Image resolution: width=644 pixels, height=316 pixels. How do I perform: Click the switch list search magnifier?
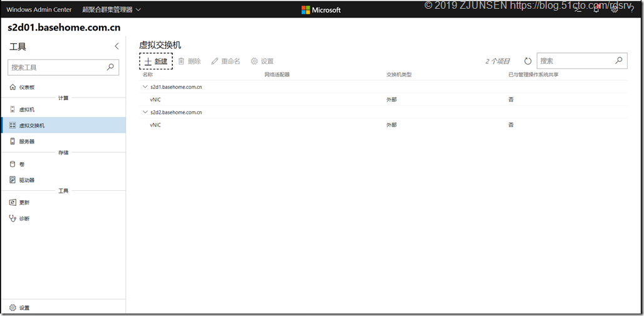pyautogui.click(x=618, y=61)
